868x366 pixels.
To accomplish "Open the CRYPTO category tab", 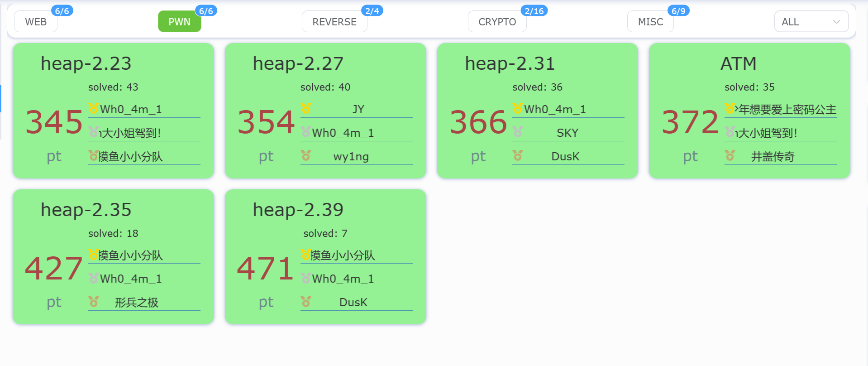I will click(497, 22).
